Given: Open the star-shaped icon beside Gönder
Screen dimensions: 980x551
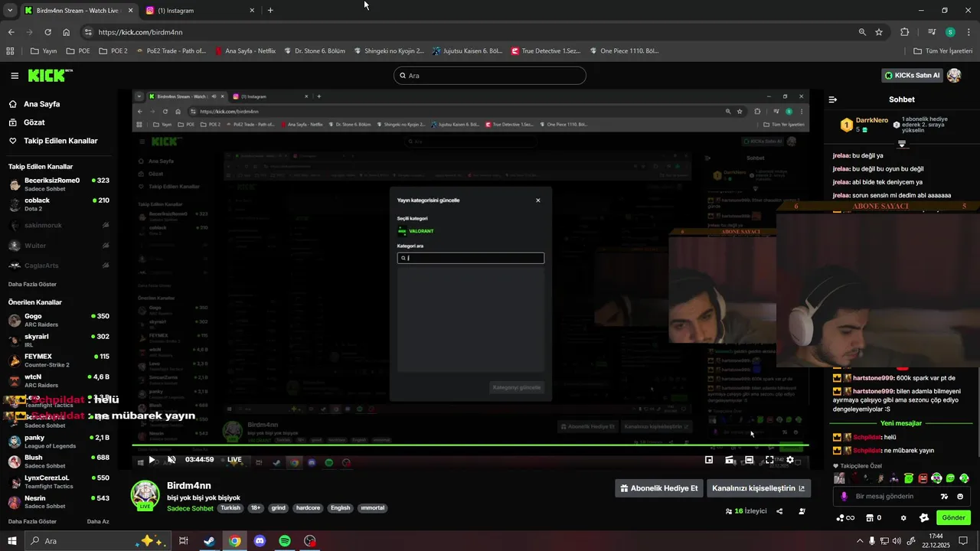Looking at the screenshot, I should 924,518.
